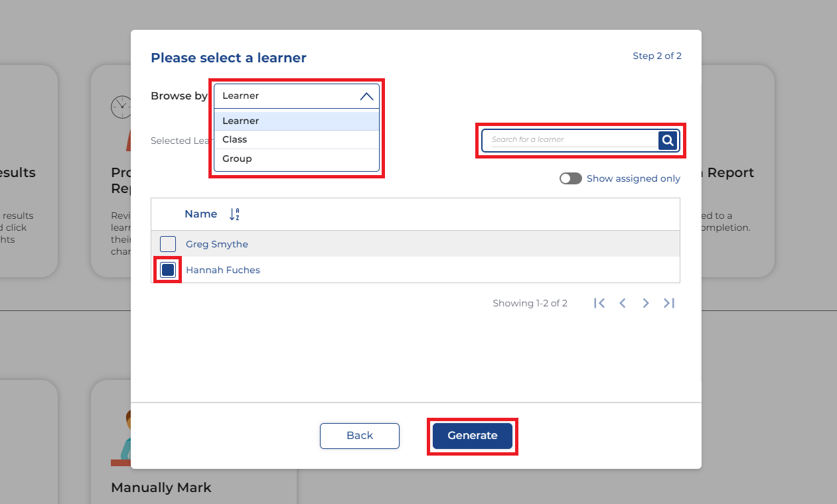Jump to first page of learner list
The width and height of the screenshot is (837, 504).
pyautogui.click(x=599, y=303)
